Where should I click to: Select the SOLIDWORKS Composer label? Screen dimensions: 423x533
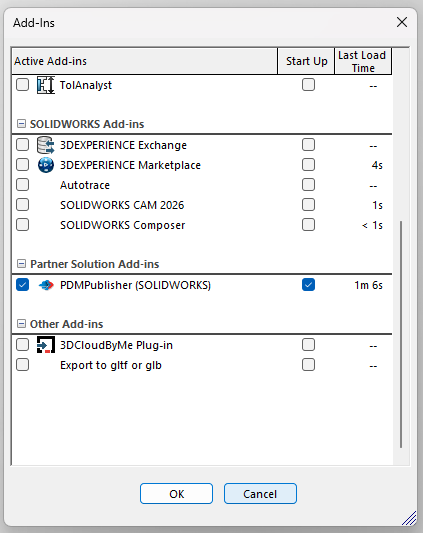[x=123, y=225]
